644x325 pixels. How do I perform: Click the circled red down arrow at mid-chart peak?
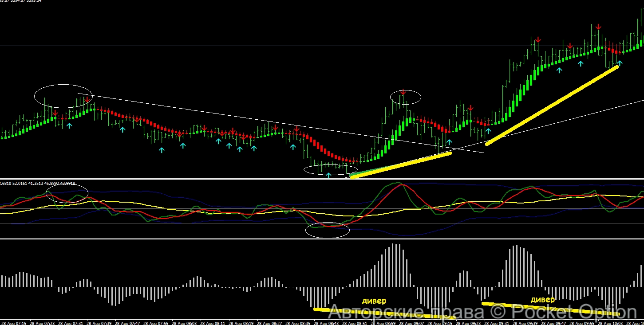(x=403, y=92)
